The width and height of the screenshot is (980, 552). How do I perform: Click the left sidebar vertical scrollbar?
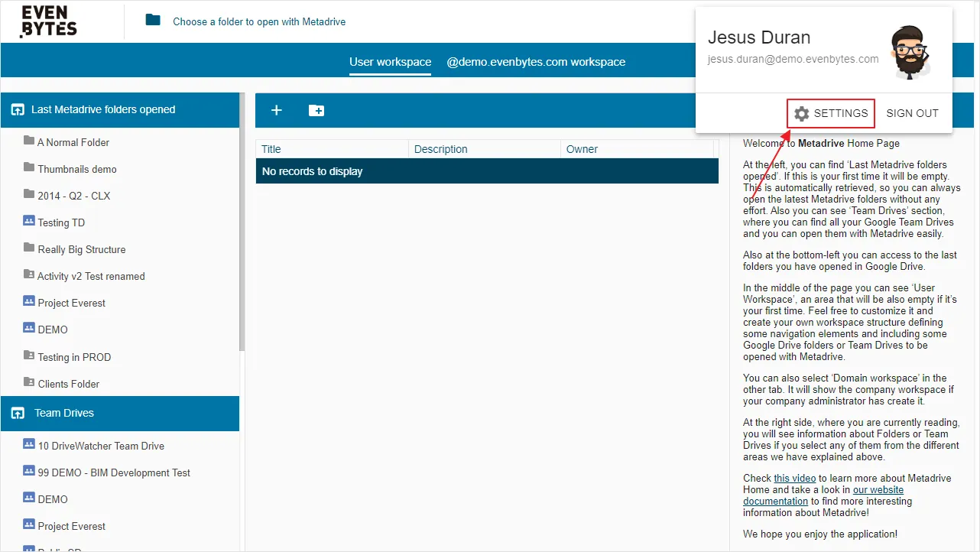click(242, 222)
